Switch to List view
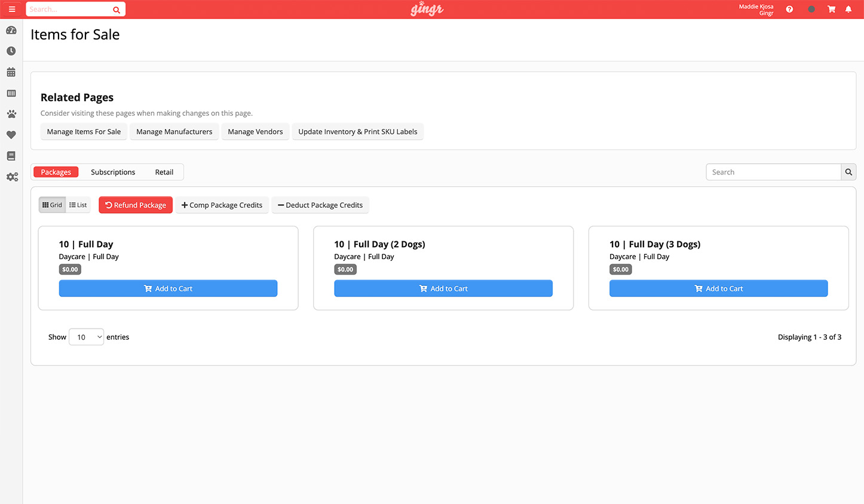This screenshot has height=504, width=864. (x=78, y=205)
